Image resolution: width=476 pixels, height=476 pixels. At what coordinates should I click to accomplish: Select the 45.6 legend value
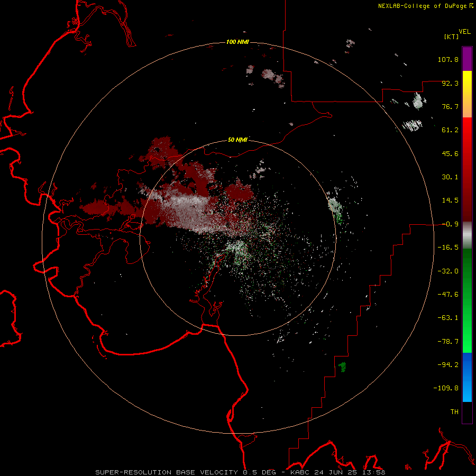(x=450, y=153)
